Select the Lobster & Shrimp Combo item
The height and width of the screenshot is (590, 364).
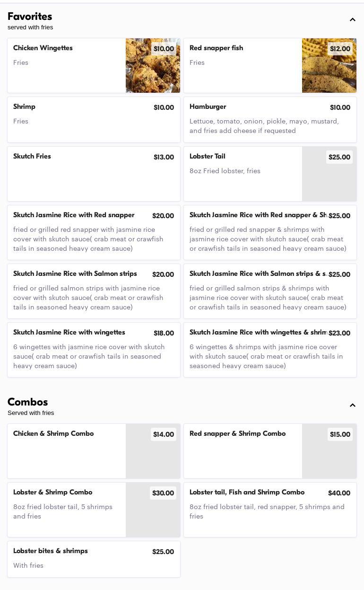(66, 510)
